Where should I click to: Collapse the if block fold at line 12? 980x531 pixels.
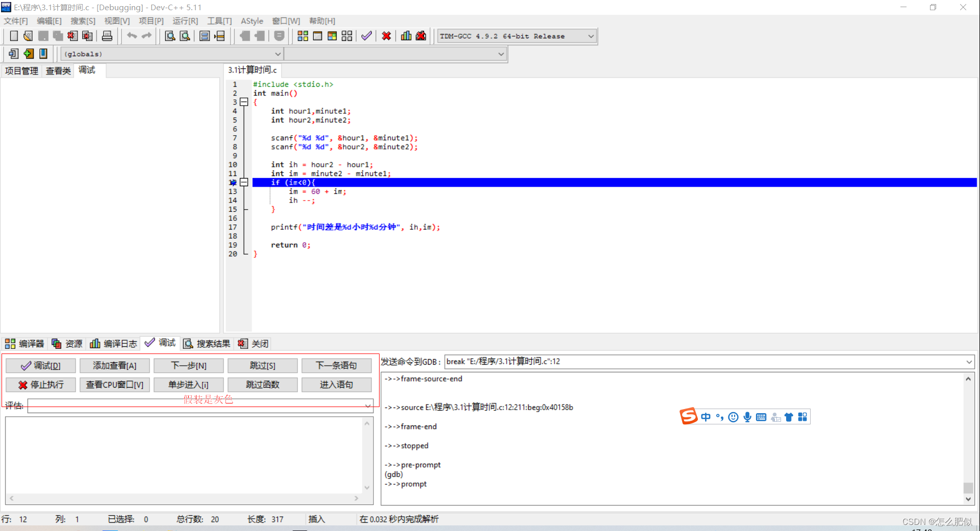click(244, 182)
